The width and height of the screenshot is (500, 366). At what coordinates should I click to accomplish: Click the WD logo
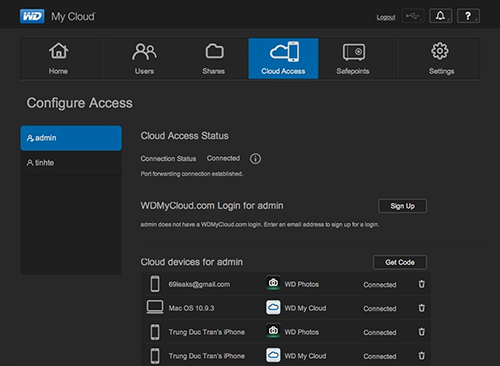click(x=32, y=16)
